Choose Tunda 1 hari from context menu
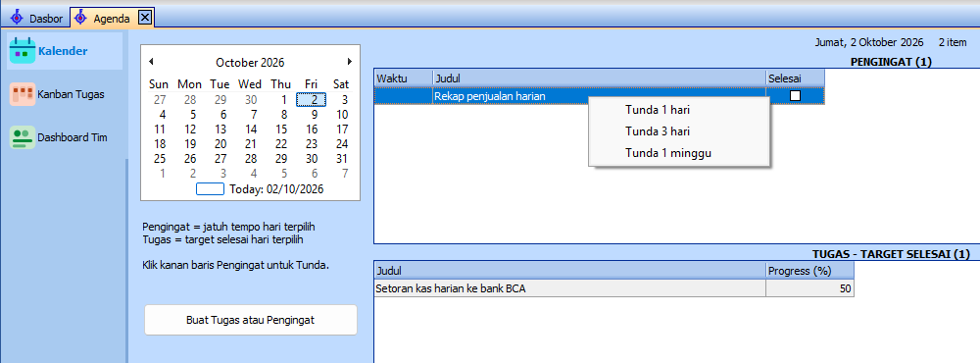 click(679, 110)
